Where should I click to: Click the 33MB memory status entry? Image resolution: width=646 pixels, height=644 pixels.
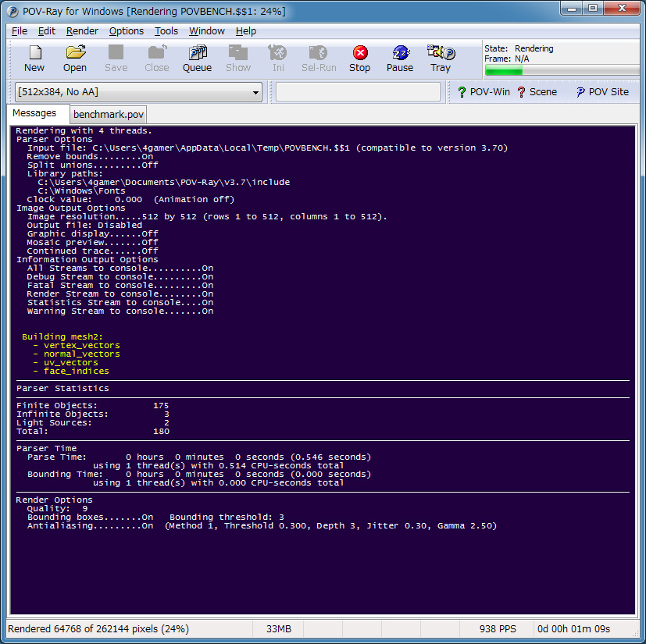click(279, 628)
